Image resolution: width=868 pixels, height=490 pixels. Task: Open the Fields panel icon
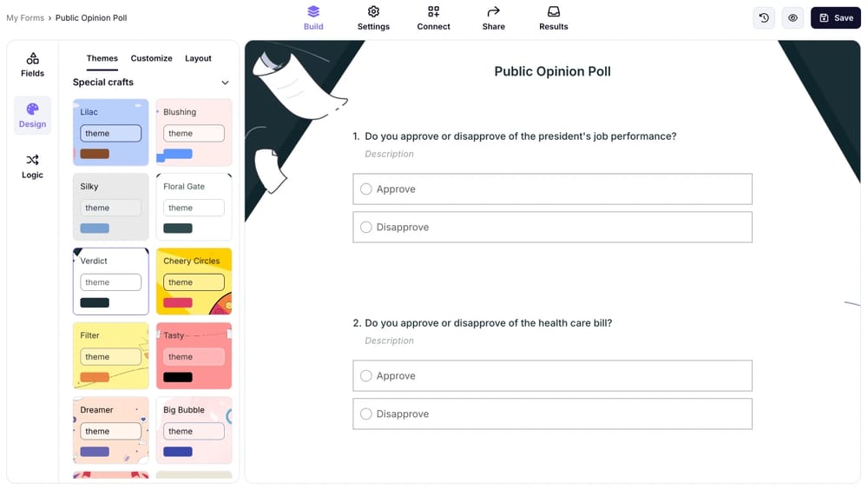32,60
